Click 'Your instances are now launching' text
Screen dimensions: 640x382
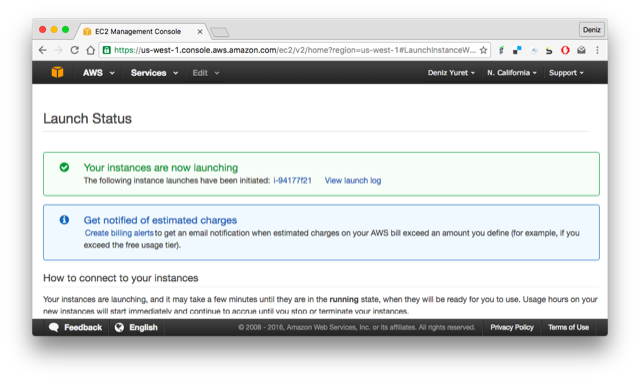pos(160,167)
